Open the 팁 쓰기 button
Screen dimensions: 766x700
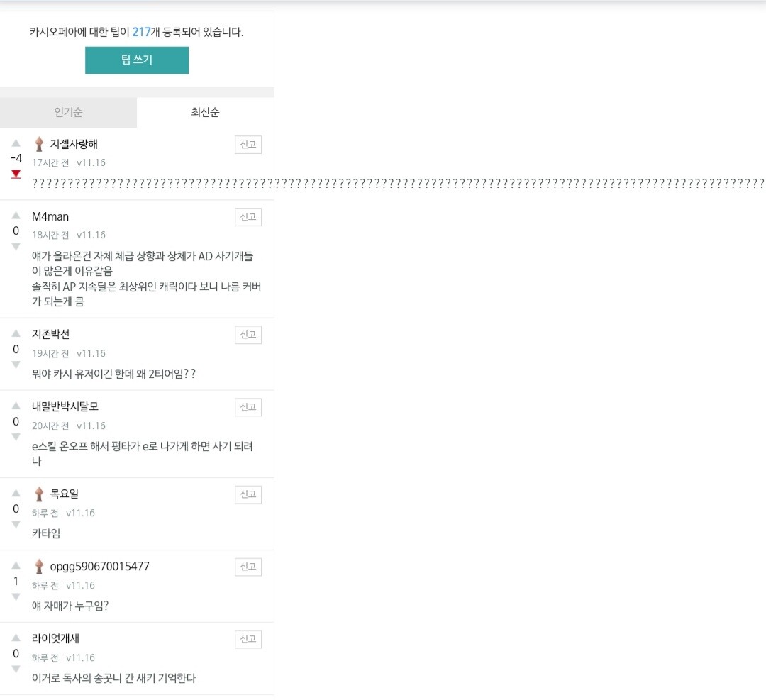click(x=137, y=60)
